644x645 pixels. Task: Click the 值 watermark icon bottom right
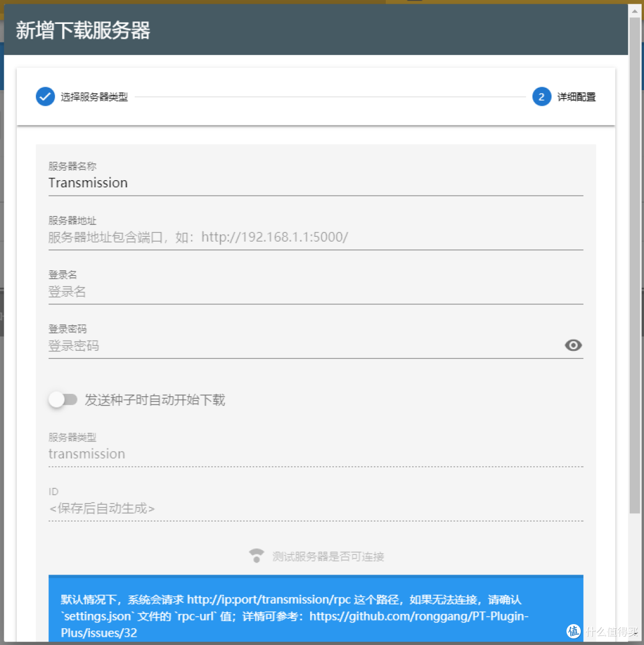tap(574, 631)
